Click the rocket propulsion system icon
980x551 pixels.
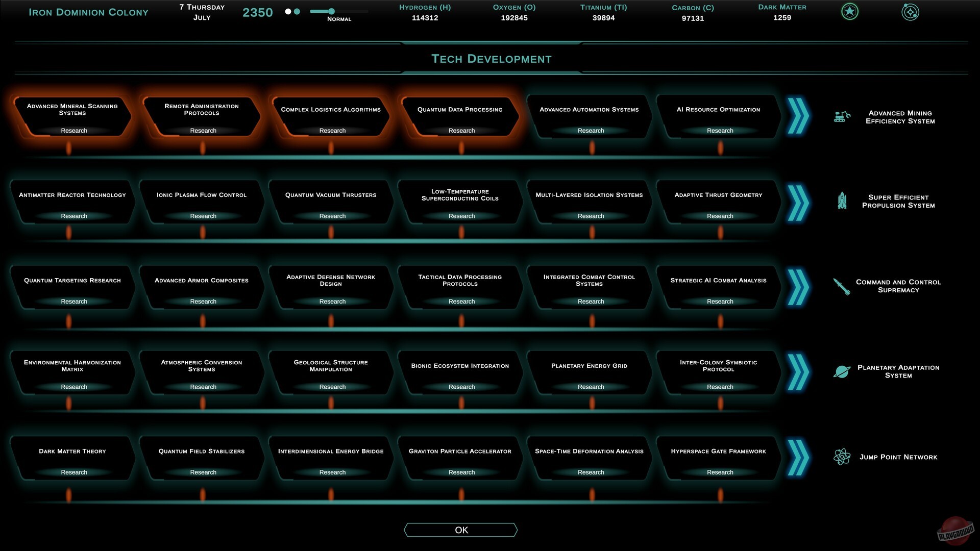tap(842, 201)
